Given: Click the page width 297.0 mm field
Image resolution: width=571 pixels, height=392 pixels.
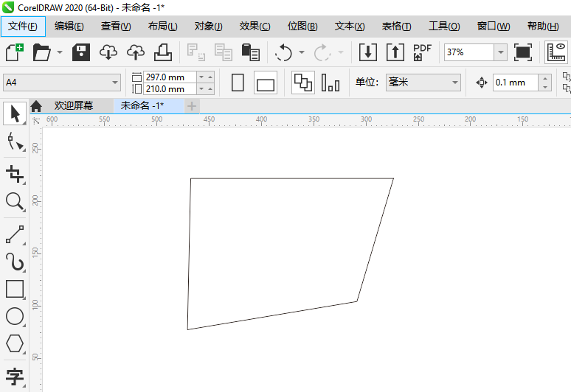Looking at the screenshot, I should click(170, 77).
